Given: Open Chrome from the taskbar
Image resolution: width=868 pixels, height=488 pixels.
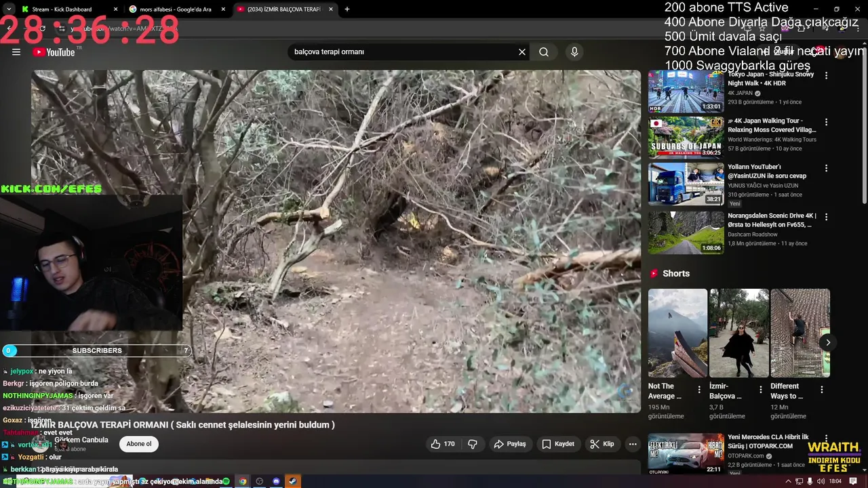Looking at the screenshot, I should tap(243, 481).
